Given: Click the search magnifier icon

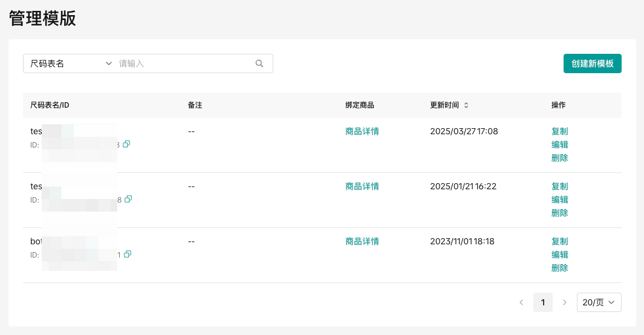Looking at the screenshot, I should pyautogui.click(x=259, y=63).
